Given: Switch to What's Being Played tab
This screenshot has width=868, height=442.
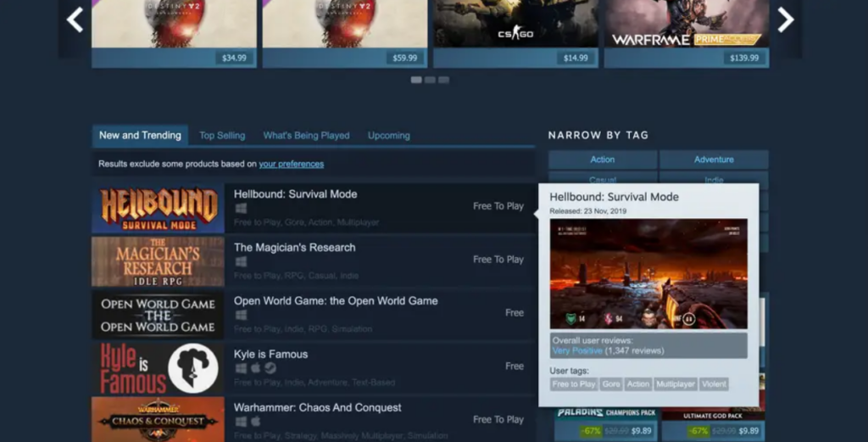Looking at the screenshot, I should coord(306,136).
